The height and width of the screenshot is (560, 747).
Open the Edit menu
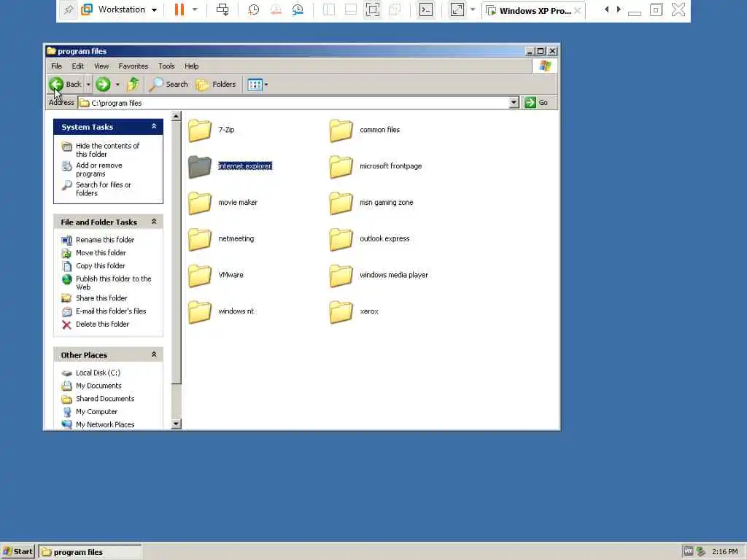click(77, 66)
